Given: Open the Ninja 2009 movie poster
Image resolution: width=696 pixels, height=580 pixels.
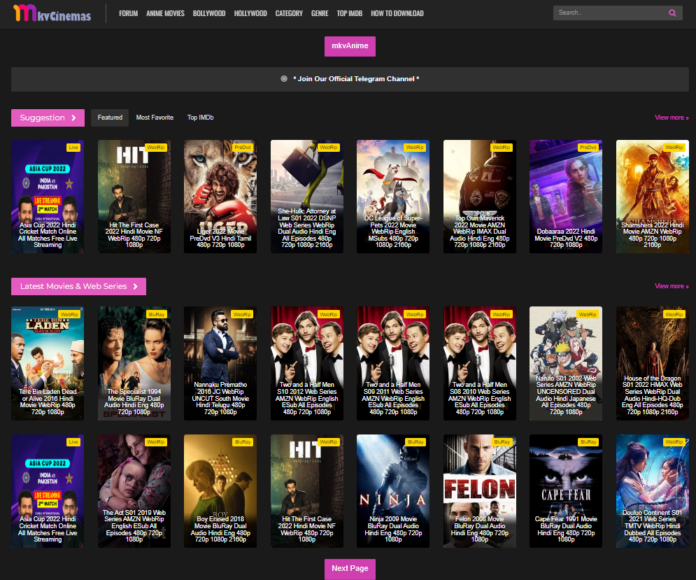Looking at the screenshot, I should 393,491.
